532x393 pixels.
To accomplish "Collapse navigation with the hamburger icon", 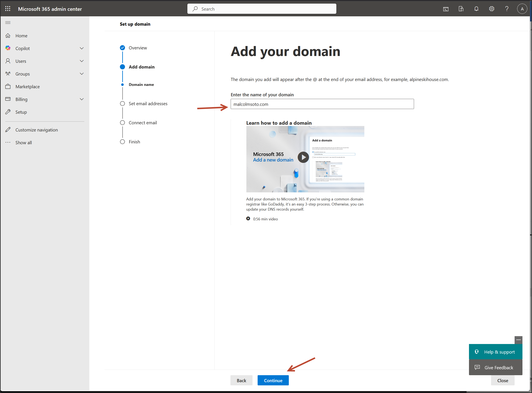I will pyautogui.click(x=8, y=23).
